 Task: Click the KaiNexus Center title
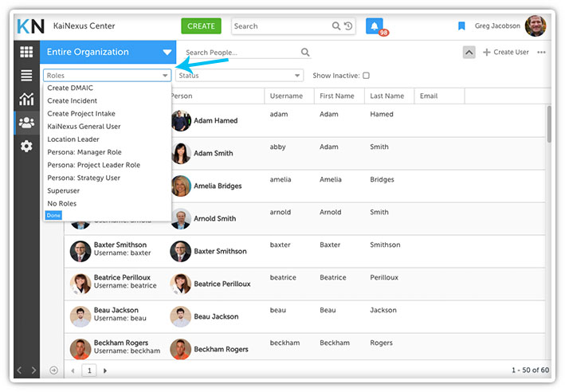84,26
